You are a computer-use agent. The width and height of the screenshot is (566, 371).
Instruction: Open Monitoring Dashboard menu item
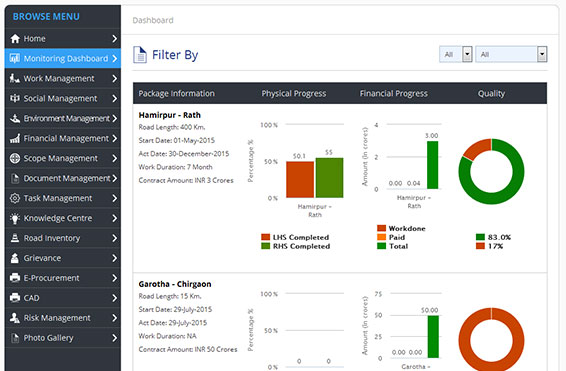63,58
